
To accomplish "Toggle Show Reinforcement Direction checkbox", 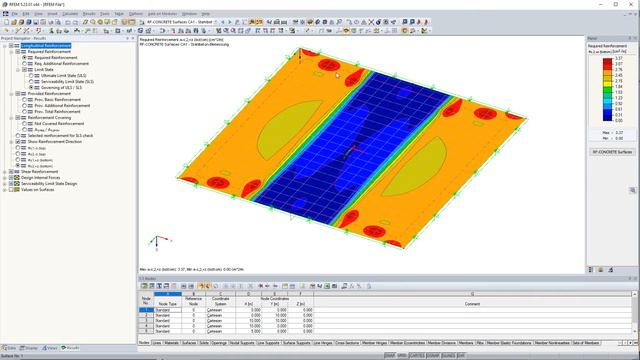I will coord(18,142).
